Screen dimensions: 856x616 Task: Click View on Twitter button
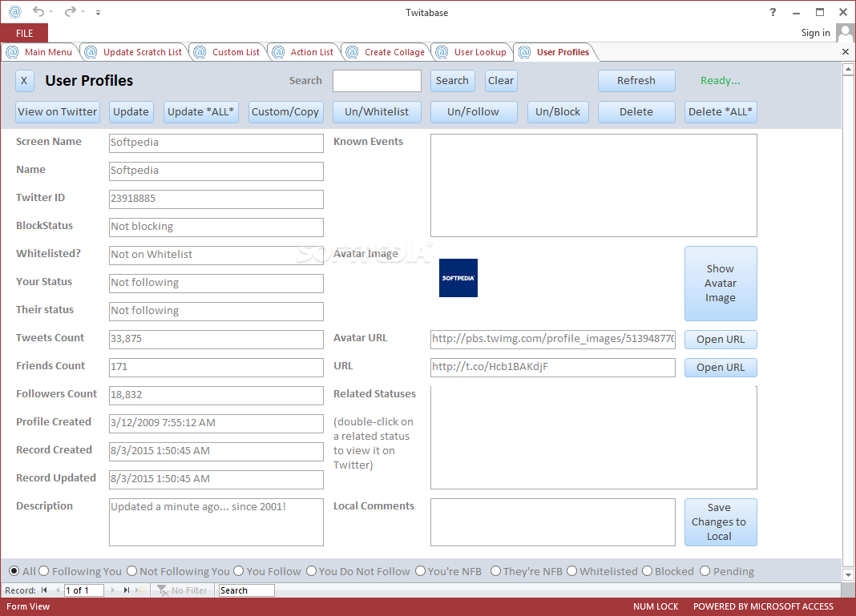58,112
